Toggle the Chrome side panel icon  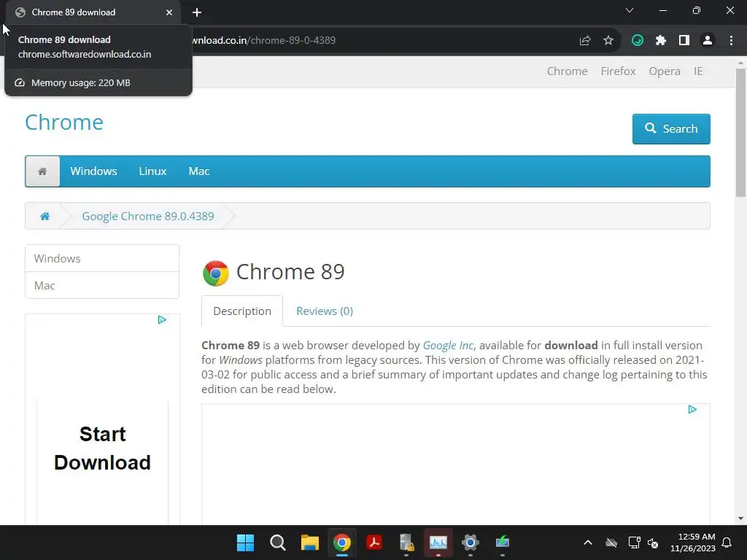tap(684, 41)
